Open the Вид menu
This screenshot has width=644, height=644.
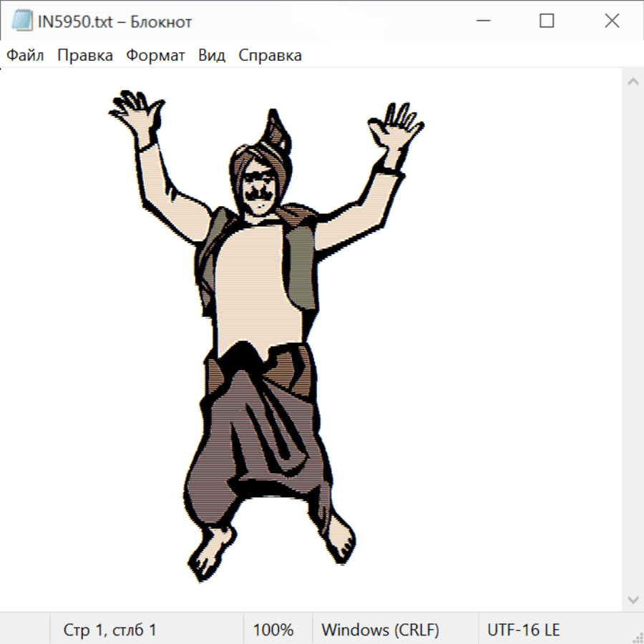(212, 56)
